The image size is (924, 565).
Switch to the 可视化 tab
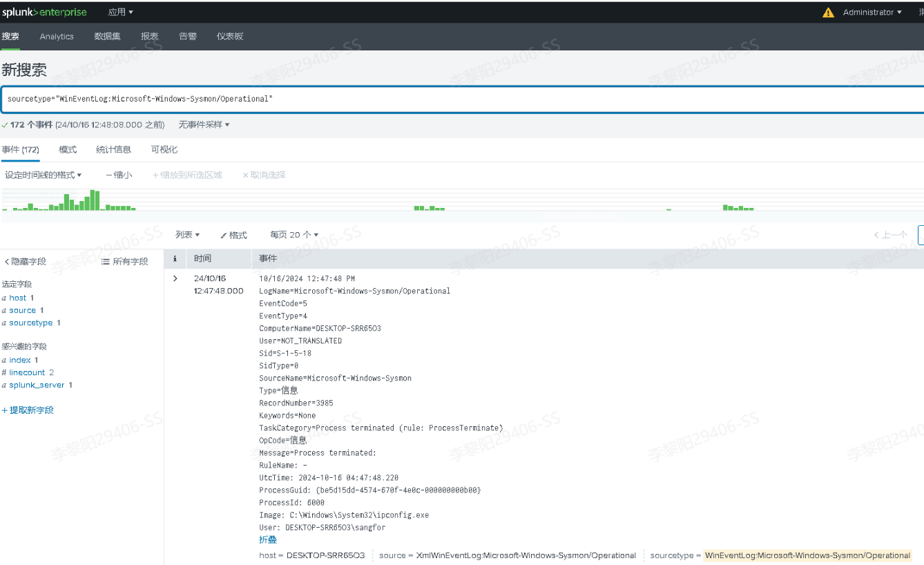(164, 149)
